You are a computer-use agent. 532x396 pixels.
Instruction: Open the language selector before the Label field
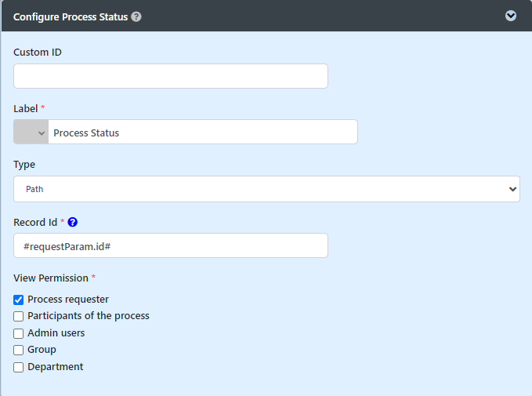[x=31, y=133]
